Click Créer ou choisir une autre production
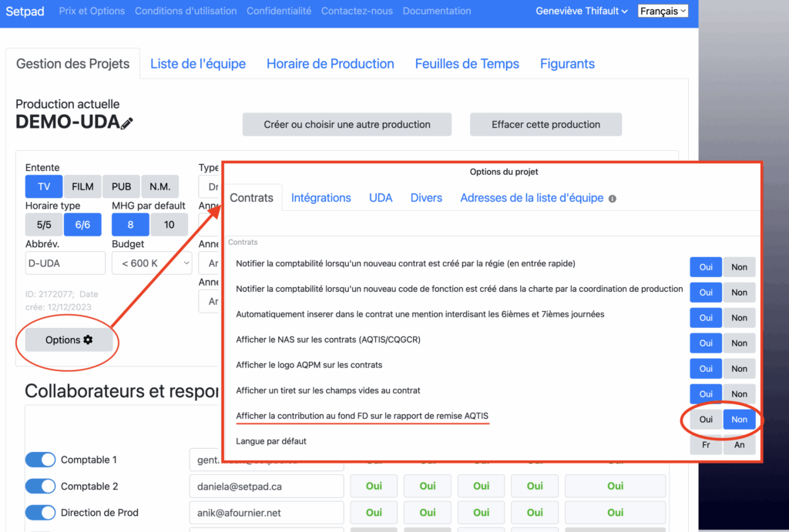 coord(347,124)
